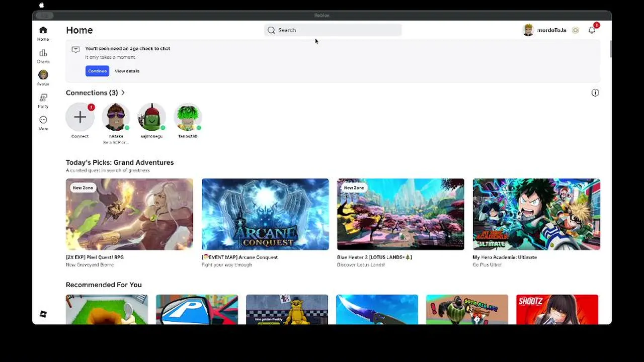Image resolution: width=644 pixels, height=362 pixels.
Task: Click the "Recommended For You" heading
Action: tap(104, 285)
